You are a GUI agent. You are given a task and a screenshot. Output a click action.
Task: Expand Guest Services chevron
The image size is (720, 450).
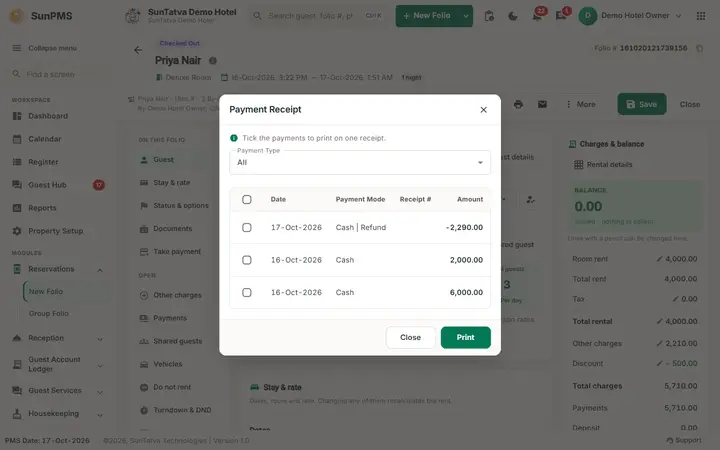coord(100,392)
